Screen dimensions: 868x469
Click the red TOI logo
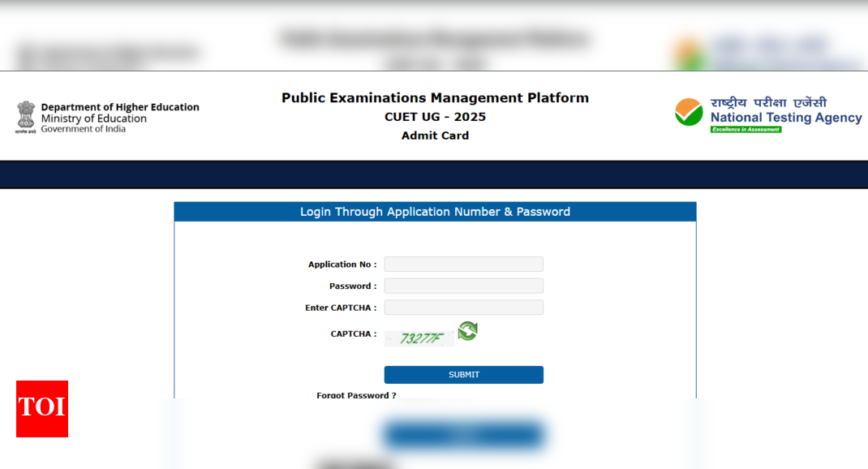coord(42,409)
